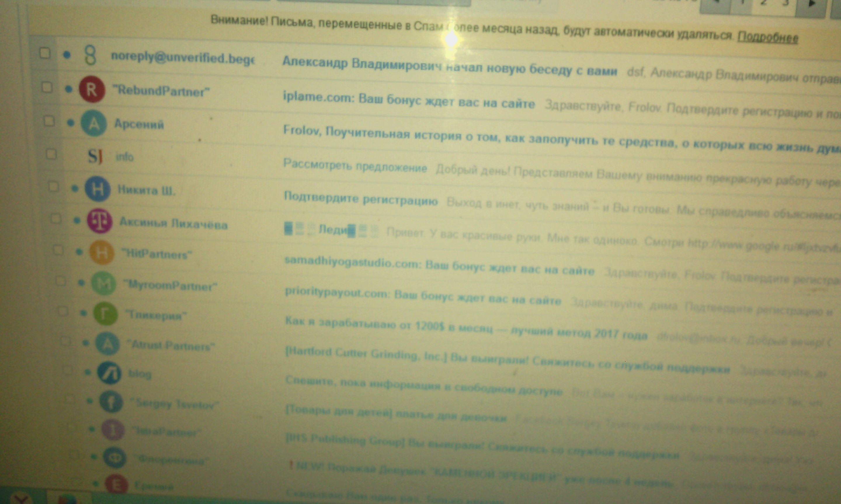Click the green MyroomPartner avatar
This screenshot has height=504, width=841.
(x=103, y=283)
